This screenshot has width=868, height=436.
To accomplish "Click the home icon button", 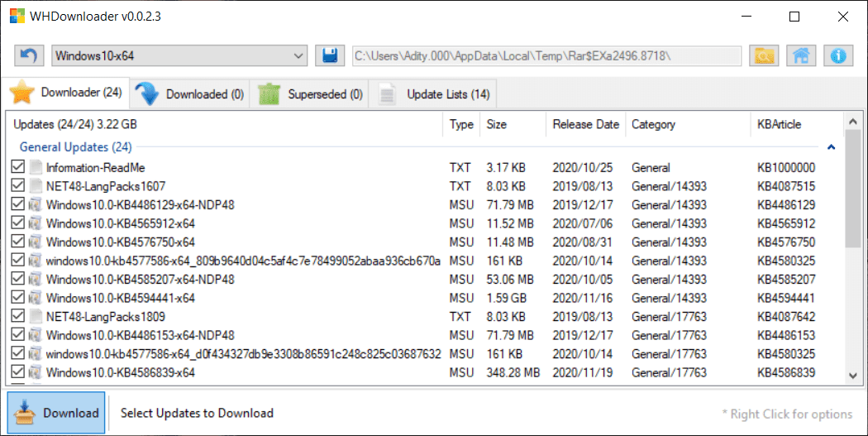I will [x=801, y=55].
